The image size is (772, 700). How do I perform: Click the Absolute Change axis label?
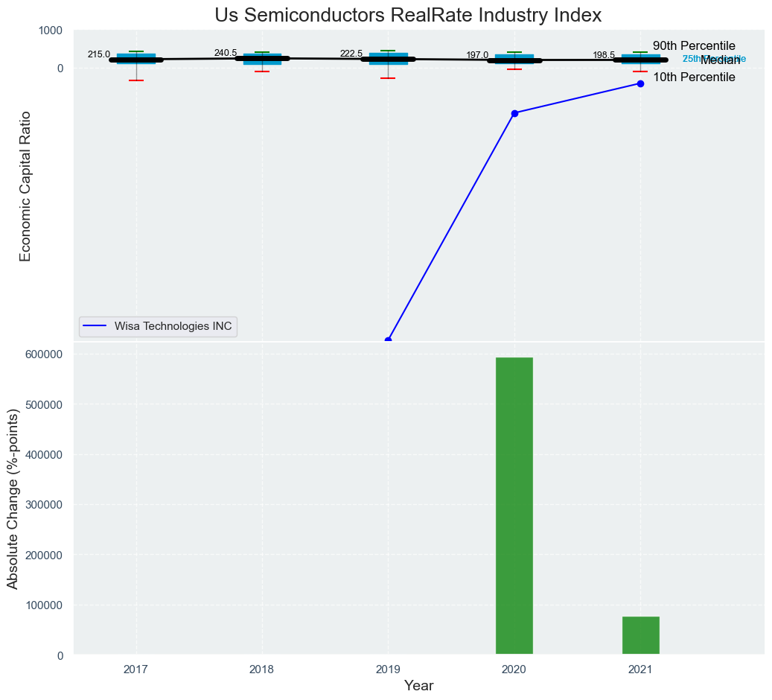13,498
